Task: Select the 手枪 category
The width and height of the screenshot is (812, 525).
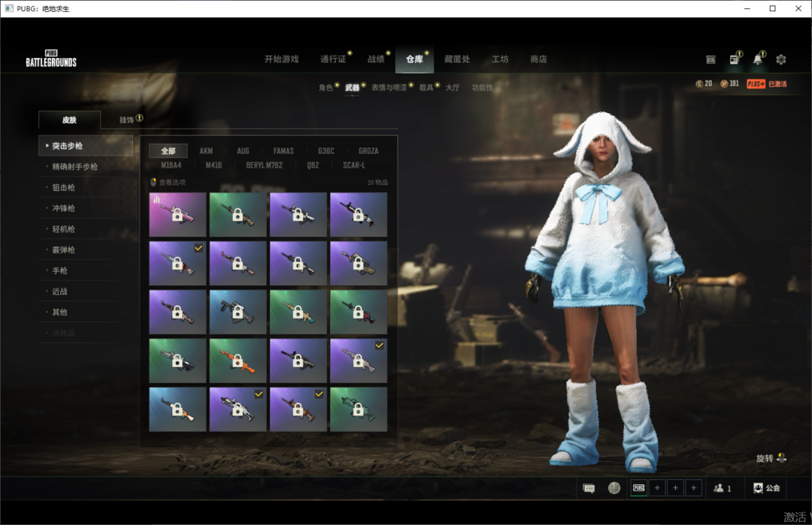Action: (x=86, y=271)
